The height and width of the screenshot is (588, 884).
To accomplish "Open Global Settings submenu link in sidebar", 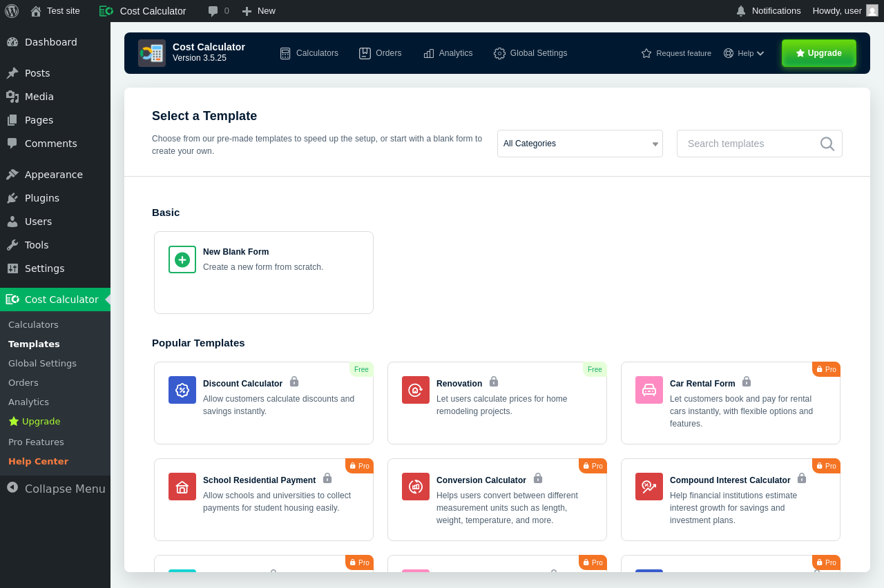I will [42, 363].
